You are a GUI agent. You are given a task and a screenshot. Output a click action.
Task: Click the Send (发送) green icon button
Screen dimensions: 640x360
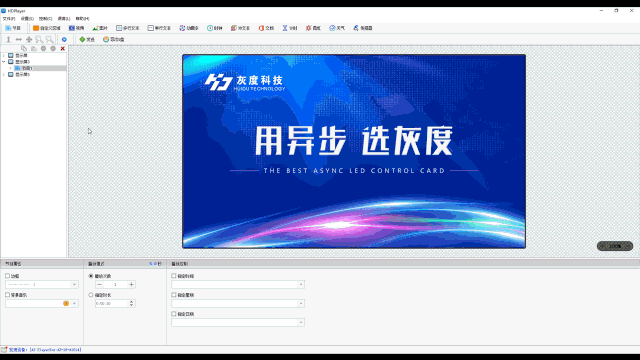coord(87,39)
